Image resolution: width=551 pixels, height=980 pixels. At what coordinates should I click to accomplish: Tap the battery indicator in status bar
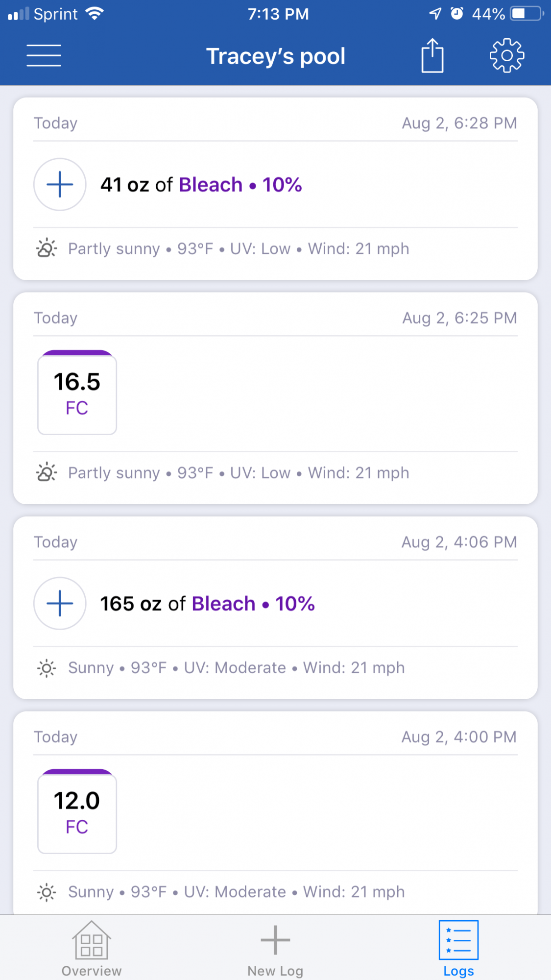(x=527, y=14)
